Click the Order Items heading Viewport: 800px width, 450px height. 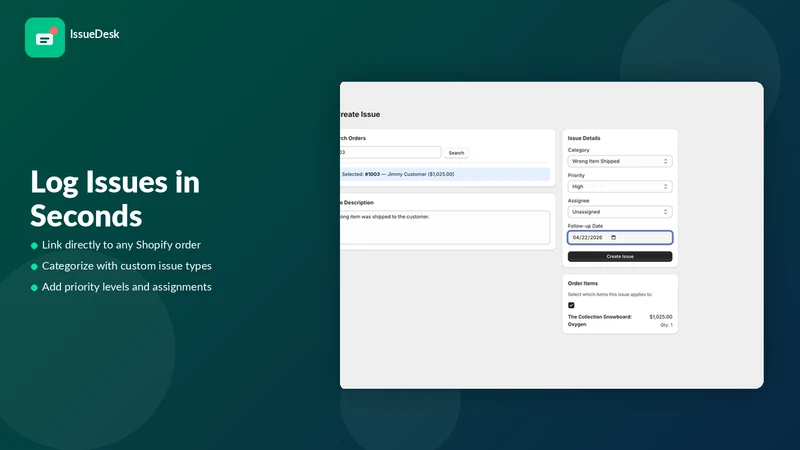coord(583,283)
